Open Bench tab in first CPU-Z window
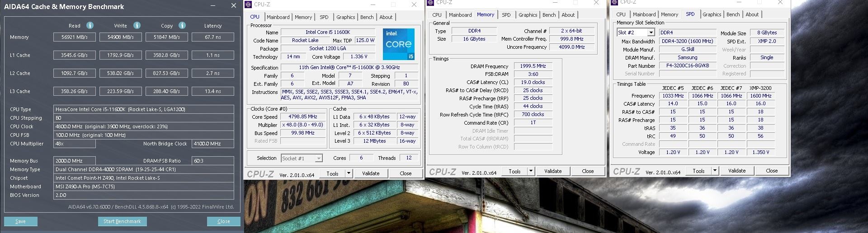Viewport: 868px width, 233px height. tap(367, 17)
